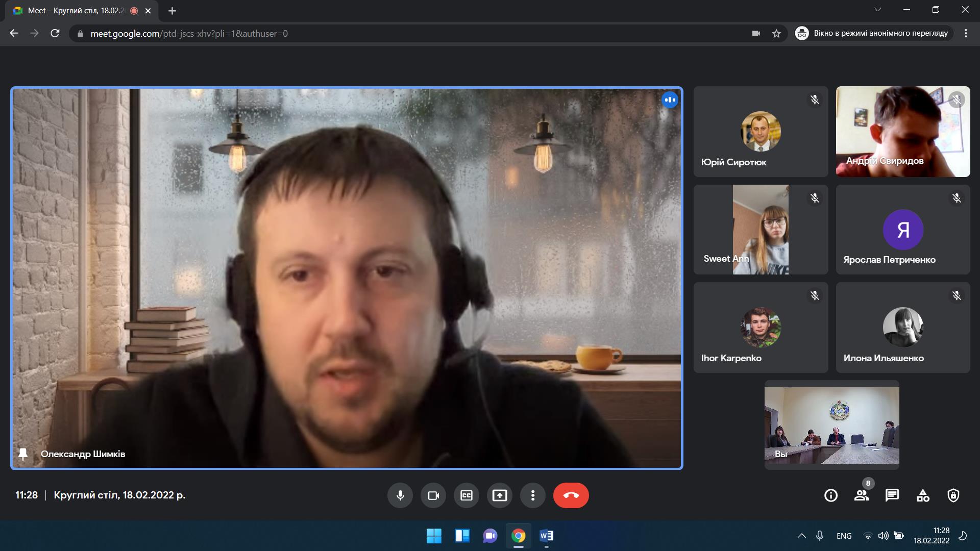Open the meeting details info icon

[831, 495]
